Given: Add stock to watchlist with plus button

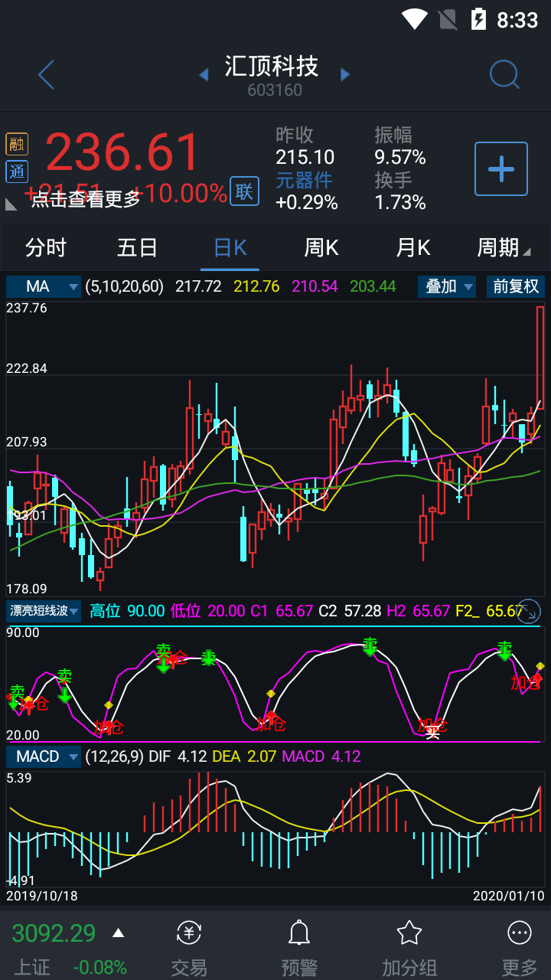Looking at the screenshot, I should click(x=501, y=168).
